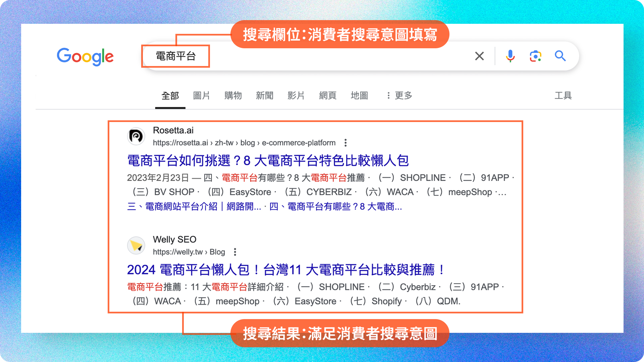Switch to the 圖片 tab

coord(202,96)
